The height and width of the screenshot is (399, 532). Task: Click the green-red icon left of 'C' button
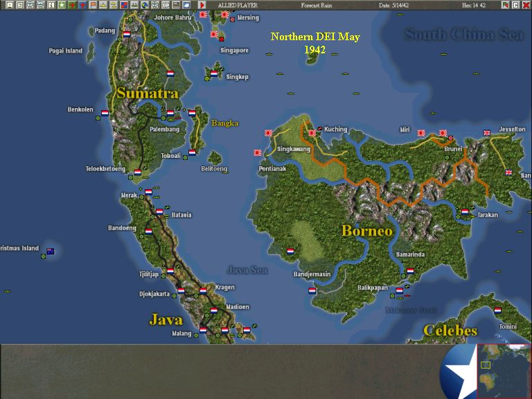pyautogui.click(x=506, y=5)
